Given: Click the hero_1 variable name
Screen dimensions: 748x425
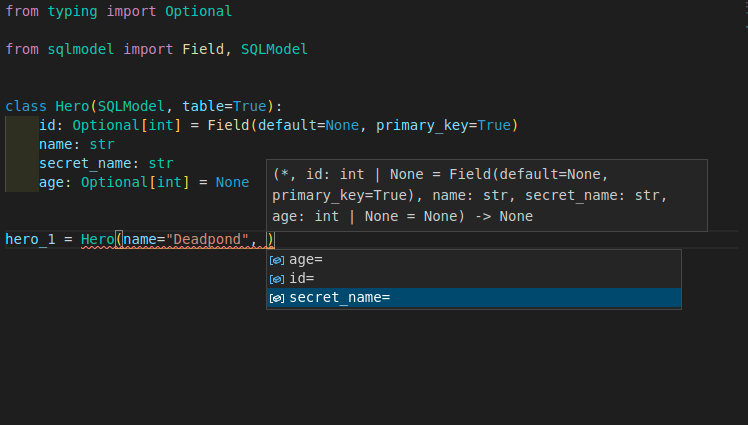Looking at the screenshot, I should click(30, 240).
